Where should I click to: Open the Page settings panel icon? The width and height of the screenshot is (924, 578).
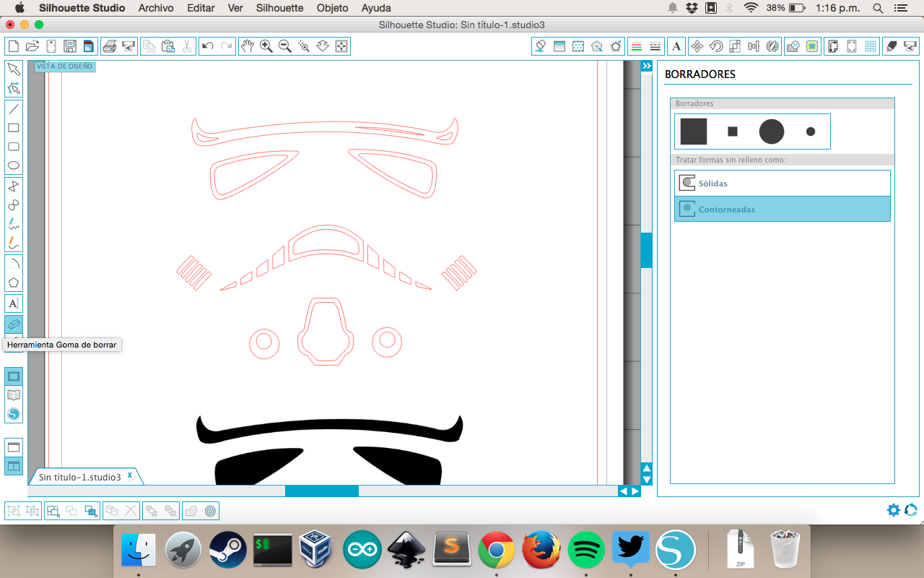pos(832,46)
